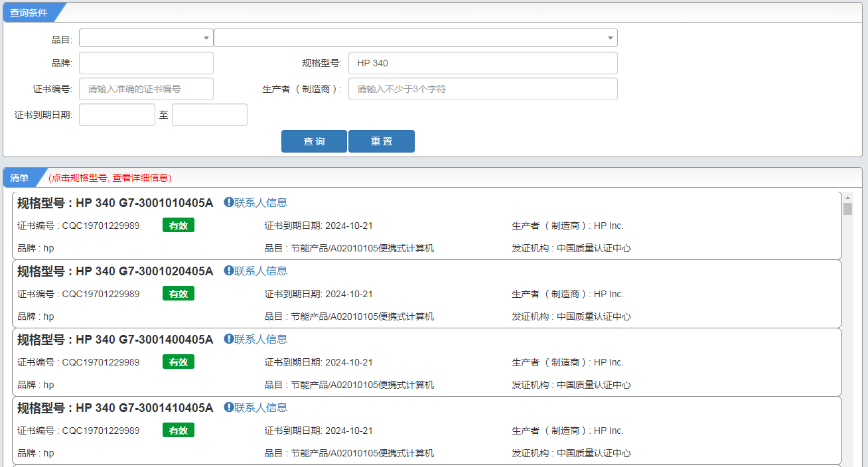Click 发证机构 中国质量认证中心 in G7-3001410405A card
Image resolution: width=868 pixels, height=467 pixels.
click(571, 453)
